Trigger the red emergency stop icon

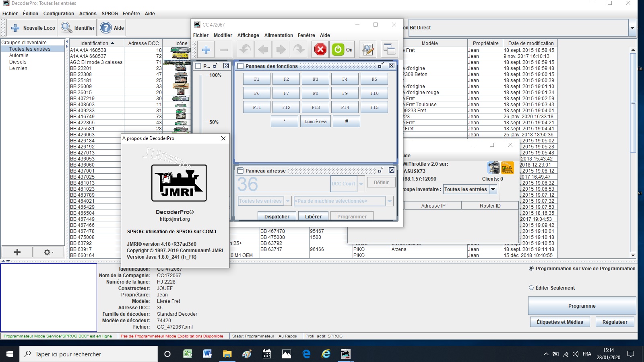[320, 50]
